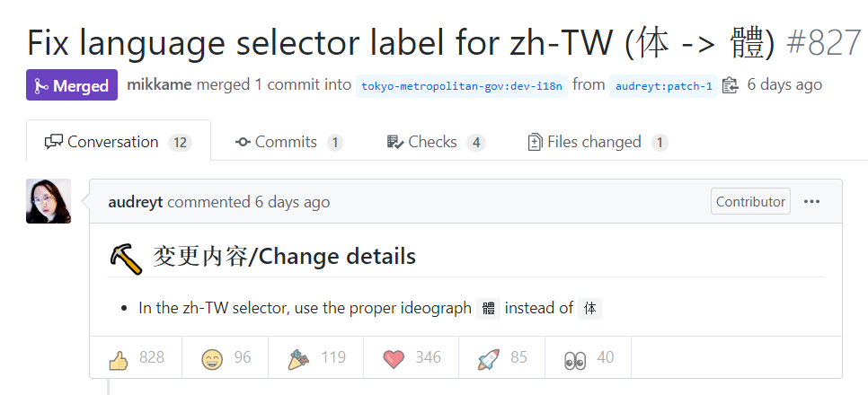Click the purple Merged status badge

coord(72,84)
